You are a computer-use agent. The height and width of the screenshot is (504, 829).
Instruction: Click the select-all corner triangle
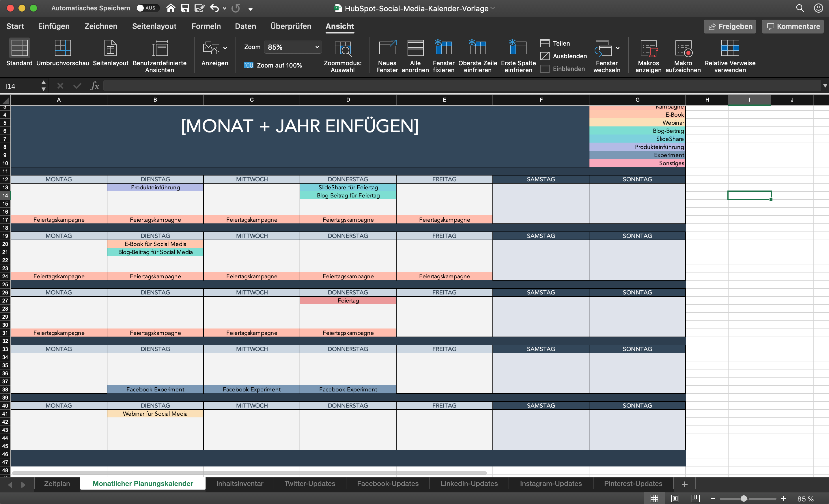[5, 100]
